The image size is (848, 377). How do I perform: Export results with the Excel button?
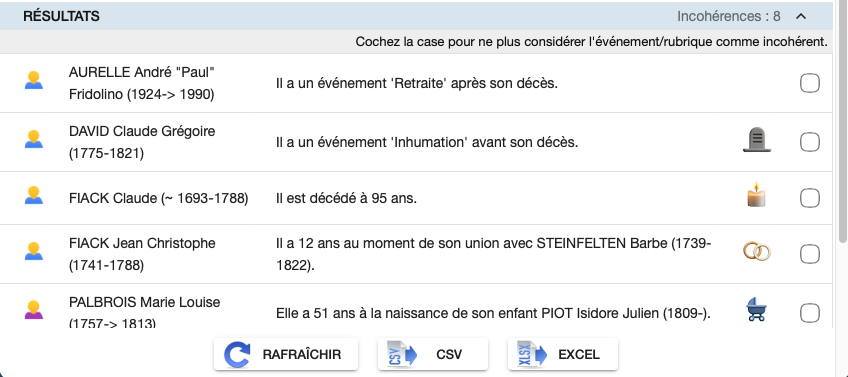pos(562,354)
